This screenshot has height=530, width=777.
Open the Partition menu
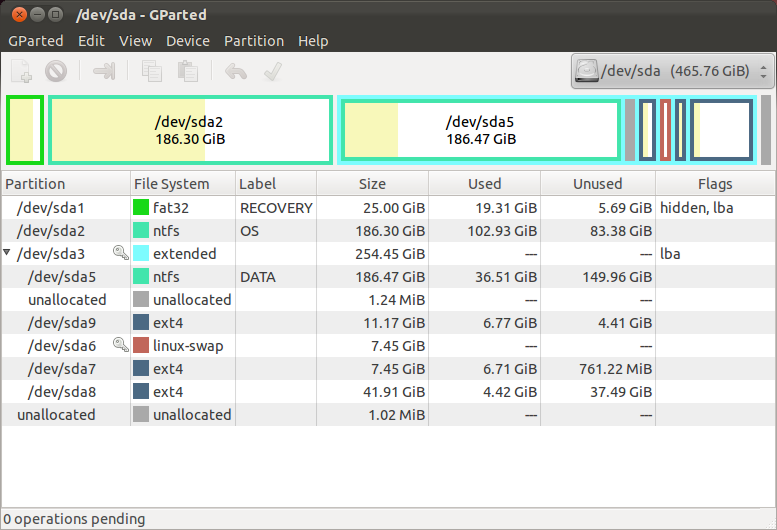253,41
